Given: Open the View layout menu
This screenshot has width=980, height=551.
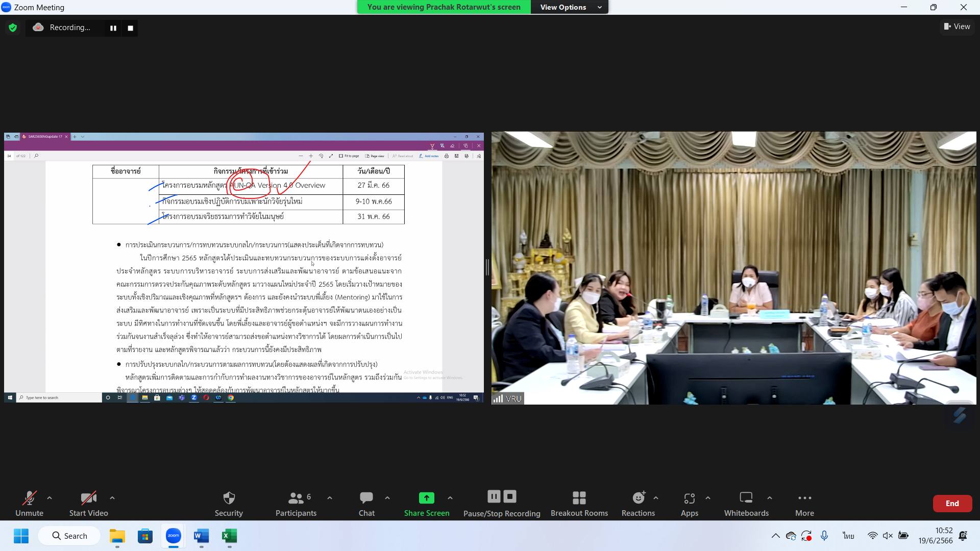Looking at the screenshot, I should [957, 27].
